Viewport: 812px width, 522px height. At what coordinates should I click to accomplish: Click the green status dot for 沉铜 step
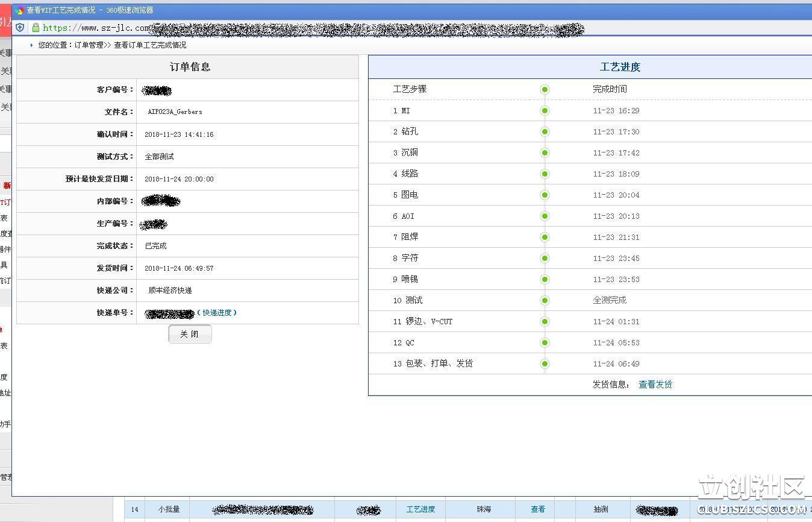(x=545, y=153)
